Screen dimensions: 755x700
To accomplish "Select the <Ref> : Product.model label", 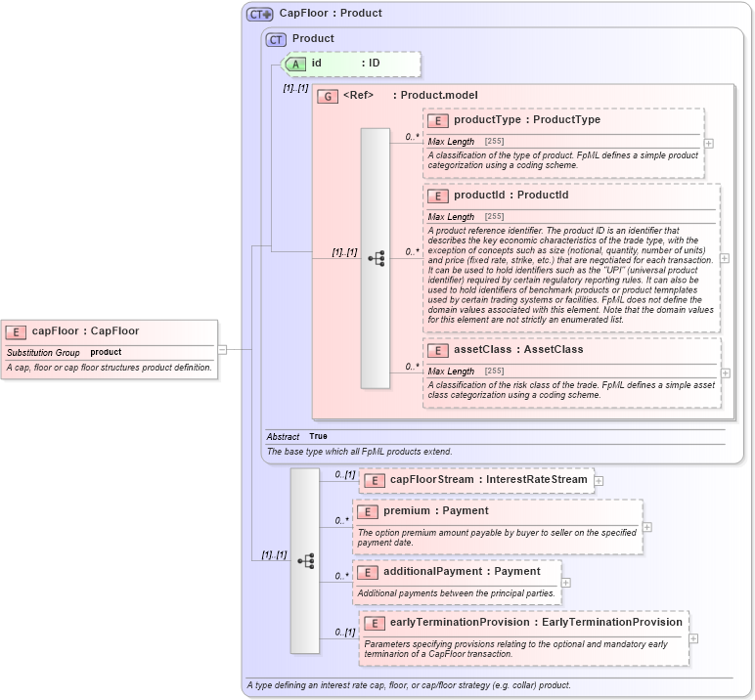I will pyautogui.click(x=410, y=96).
